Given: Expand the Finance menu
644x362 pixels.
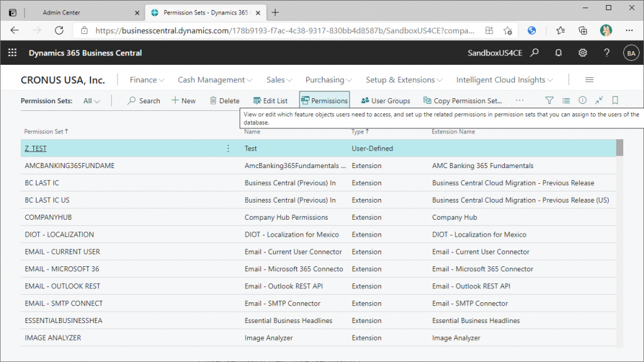Looking at the screenshot, I should [x=147, y=80].
